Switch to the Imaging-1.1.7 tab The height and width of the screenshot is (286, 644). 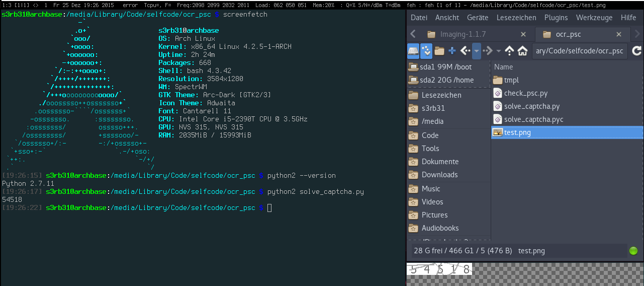476,34
